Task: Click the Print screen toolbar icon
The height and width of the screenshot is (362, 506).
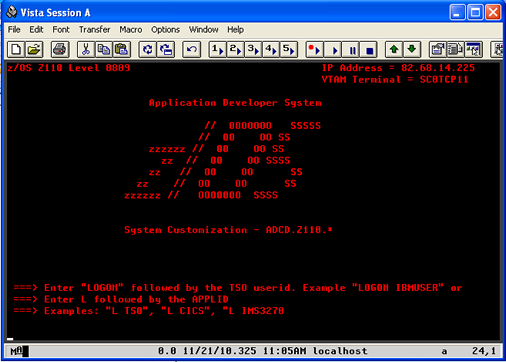Action: [60, 50]
